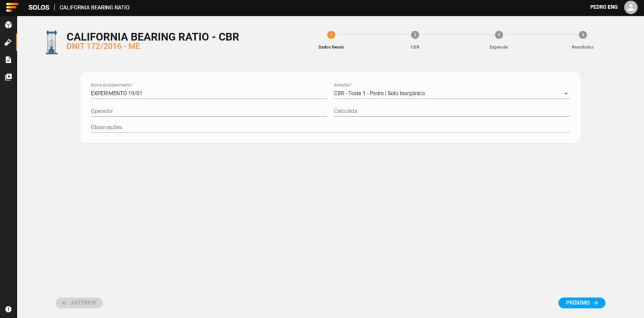Image resolution: width=644 pixels, height=318 pixels.
Task: Go to step 4 Resultados
Action: click(582, 35)
